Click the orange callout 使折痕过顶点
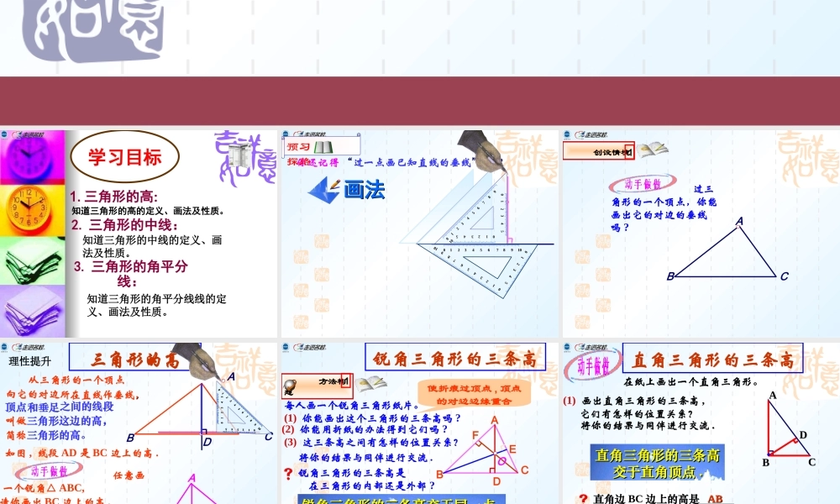Viewport: 840px width, 504px height. 474,394
